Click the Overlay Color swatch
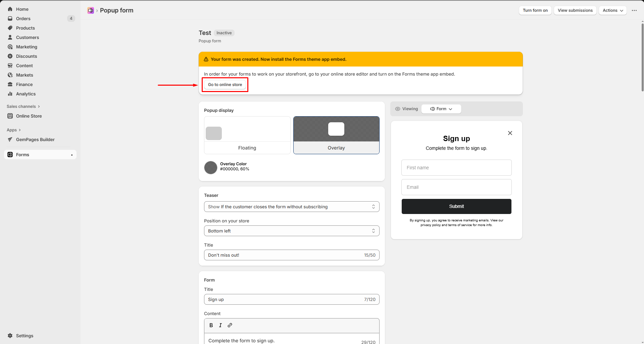The image size is (644, 344). (211, 167)
